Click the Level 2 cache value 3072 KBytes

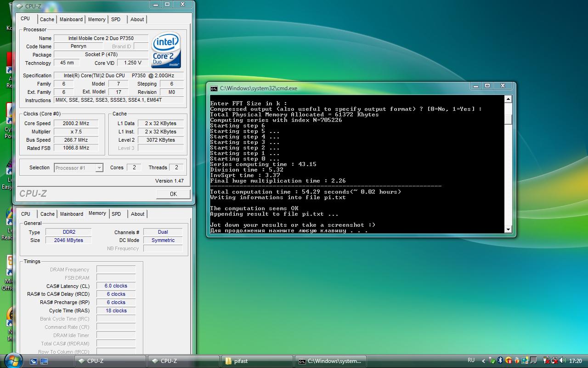click(x=160, y=140)
